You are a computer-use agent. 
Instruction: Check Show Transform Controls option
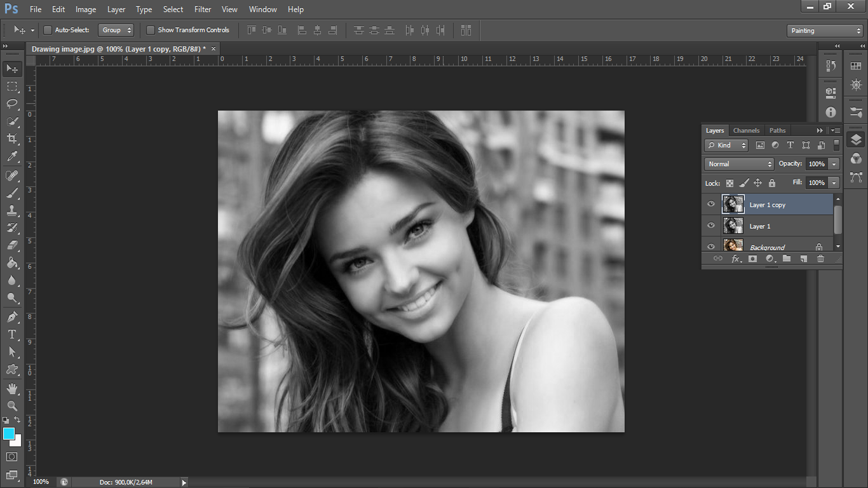coord(151,30)
